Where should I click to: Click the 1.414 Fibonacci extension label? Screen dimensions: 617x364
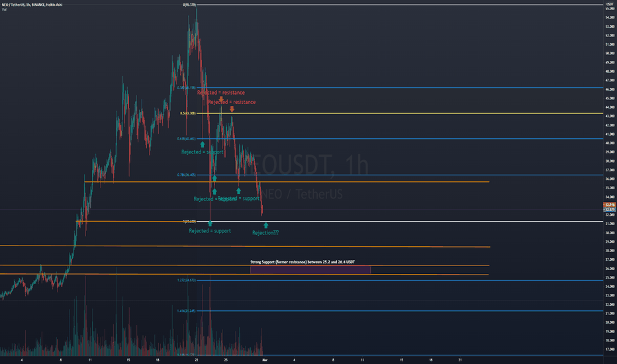[x=187, y=311]
